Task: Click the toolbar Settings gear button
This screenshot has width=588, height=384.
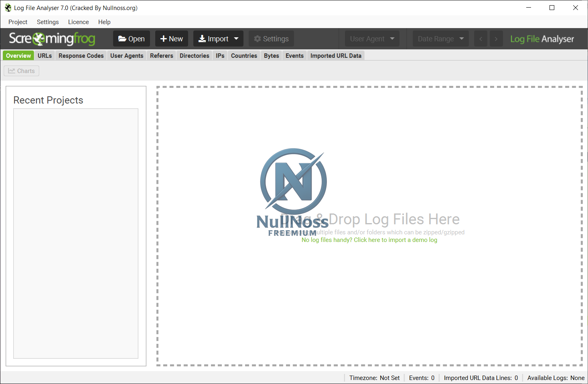Action: pyautogui.click(x=272, y=39)
